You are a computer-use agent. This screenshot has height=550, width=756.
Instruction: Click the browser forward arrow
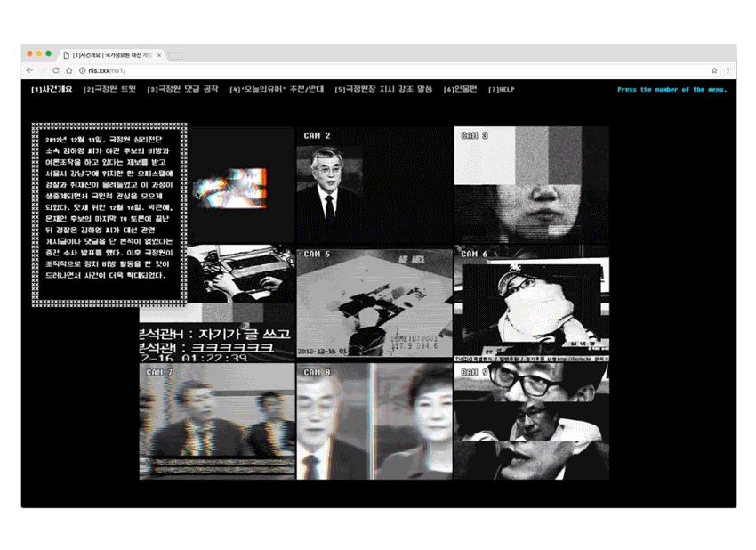coord(43,70)
